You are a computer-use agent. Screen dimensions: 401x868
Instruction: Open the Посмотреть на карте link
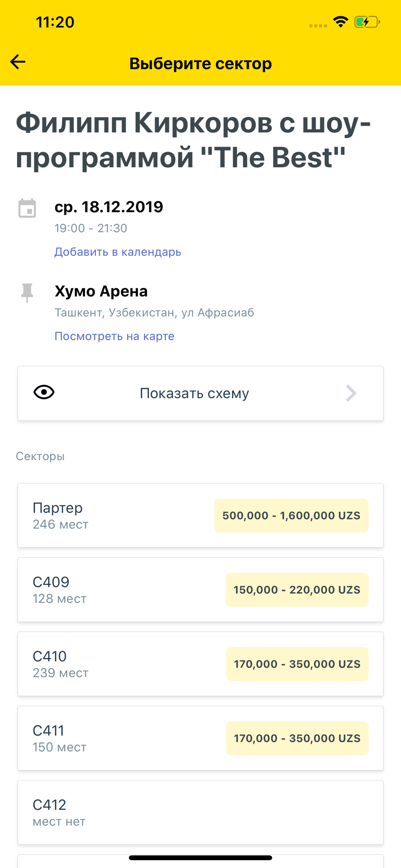pyautogui.click(x=114, y=336)
